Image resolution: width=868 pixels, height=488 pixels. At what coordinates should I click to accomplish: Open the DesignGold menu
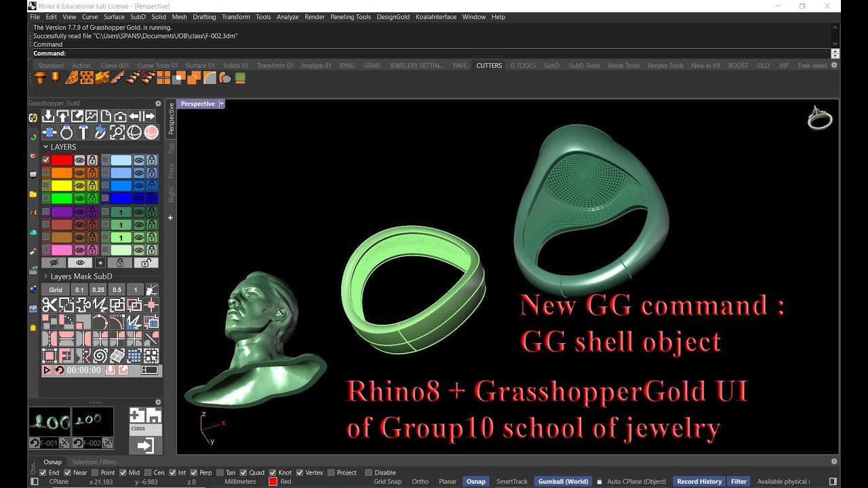(393, 17)
